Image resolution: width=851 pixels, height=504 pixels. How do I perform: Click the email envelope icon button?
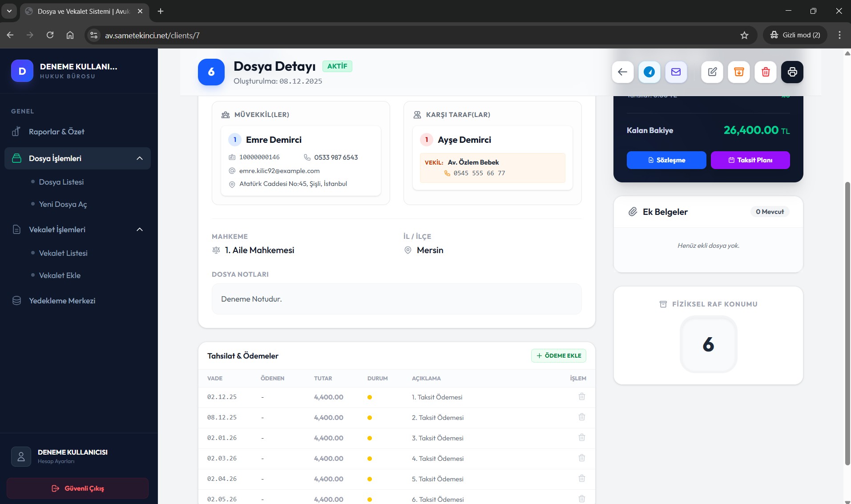click(676, 72)
